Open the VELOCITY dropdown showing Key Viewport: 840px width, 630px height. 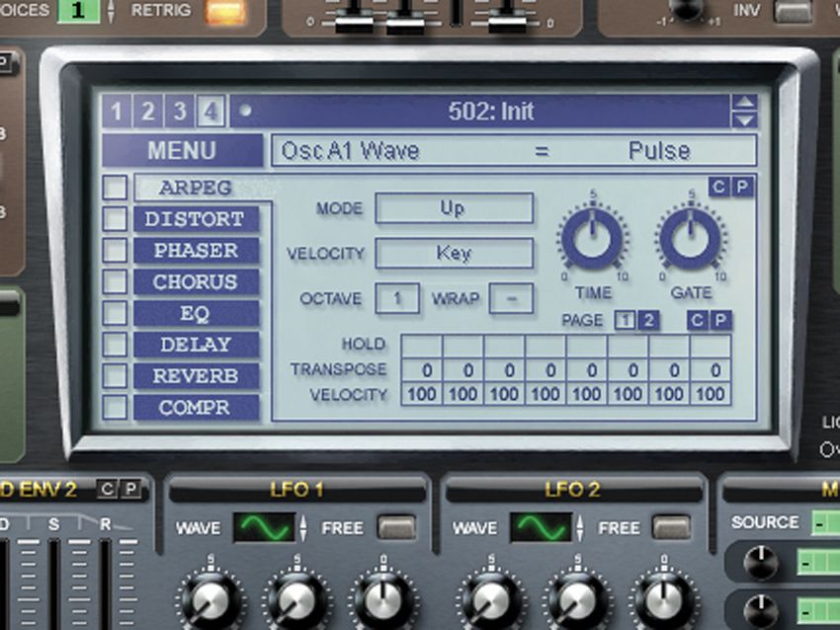(x=454, y=254)
